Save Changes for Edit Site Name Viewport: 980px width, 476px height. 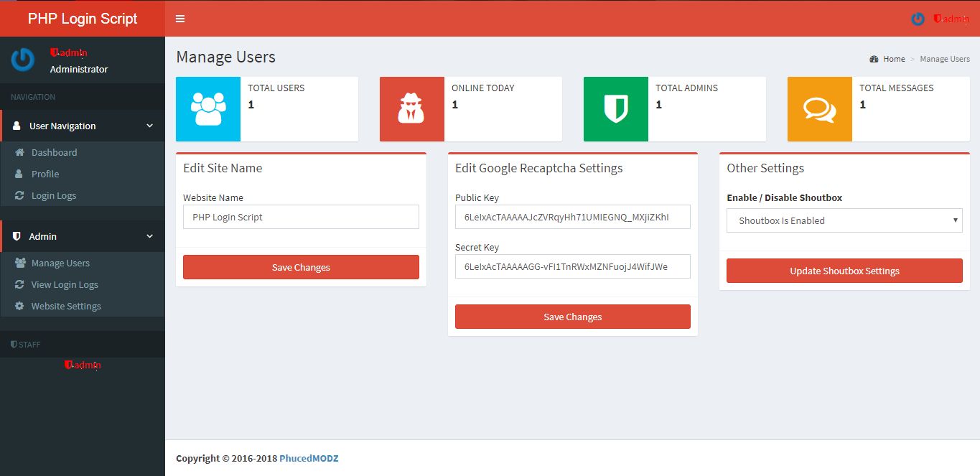301,267
